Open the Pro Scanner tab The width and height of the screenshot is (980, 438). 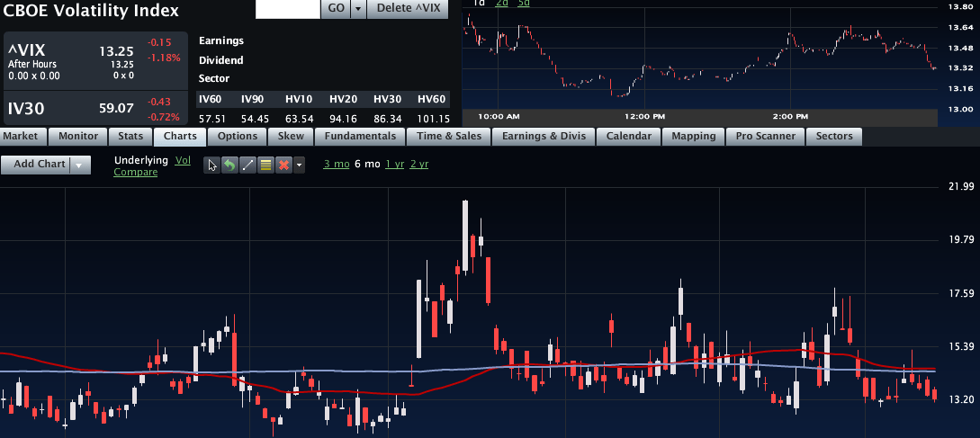point(765,137)
